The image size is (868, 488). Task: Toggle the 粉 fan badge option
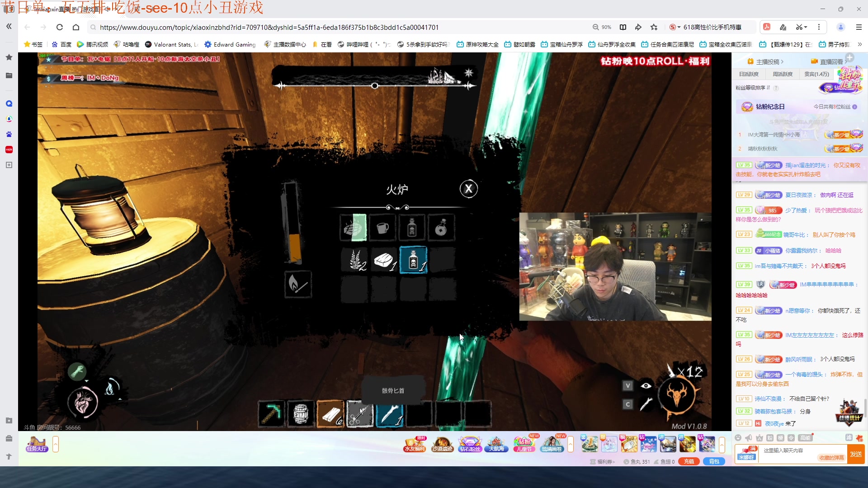click(770, 437)
